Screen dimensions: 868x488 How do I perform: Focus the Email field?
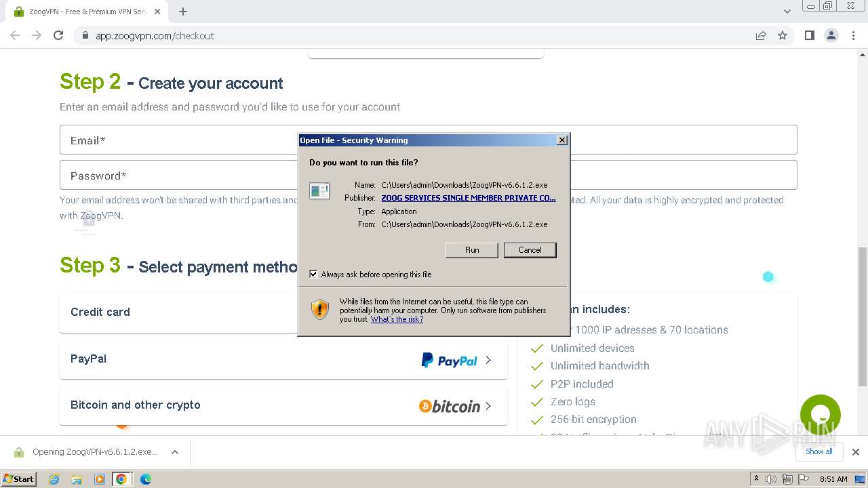pos(428,140)
